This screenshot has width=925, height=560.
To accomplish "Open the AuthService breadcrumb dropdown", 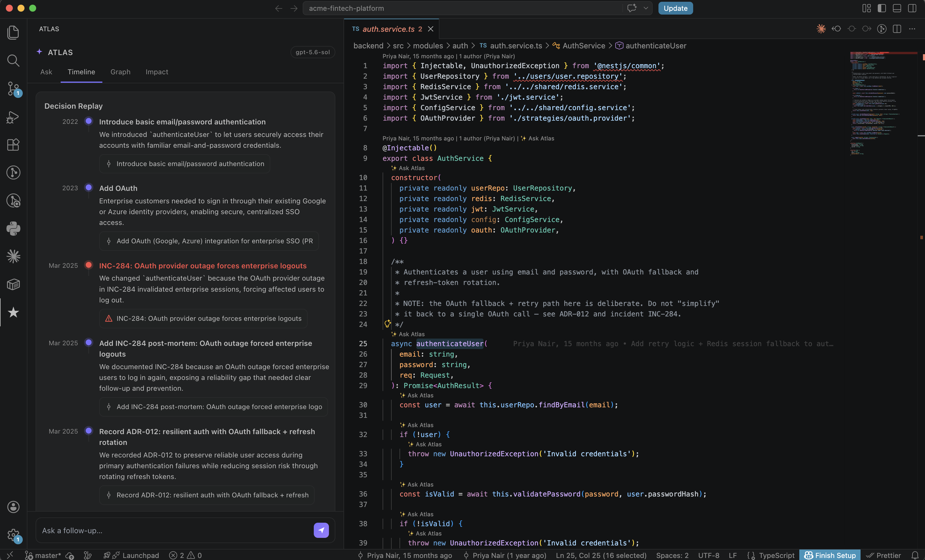I will (x=579, y=46).
